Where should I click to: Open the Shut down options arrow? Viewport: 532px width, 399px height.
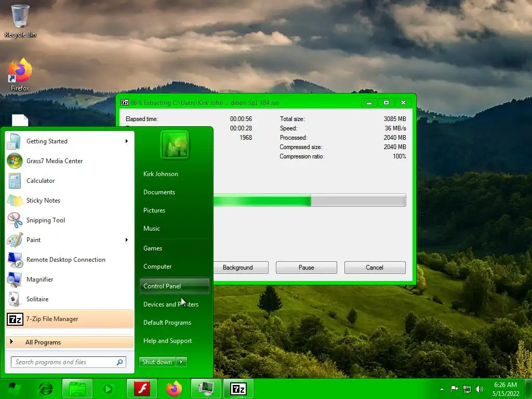[x=181, y=362]
